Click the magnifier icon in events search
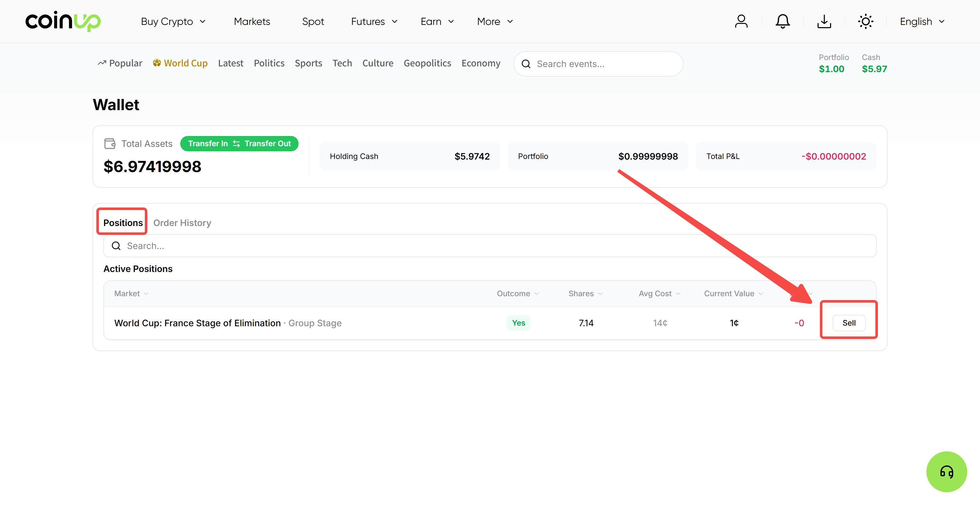 (526, 64)
